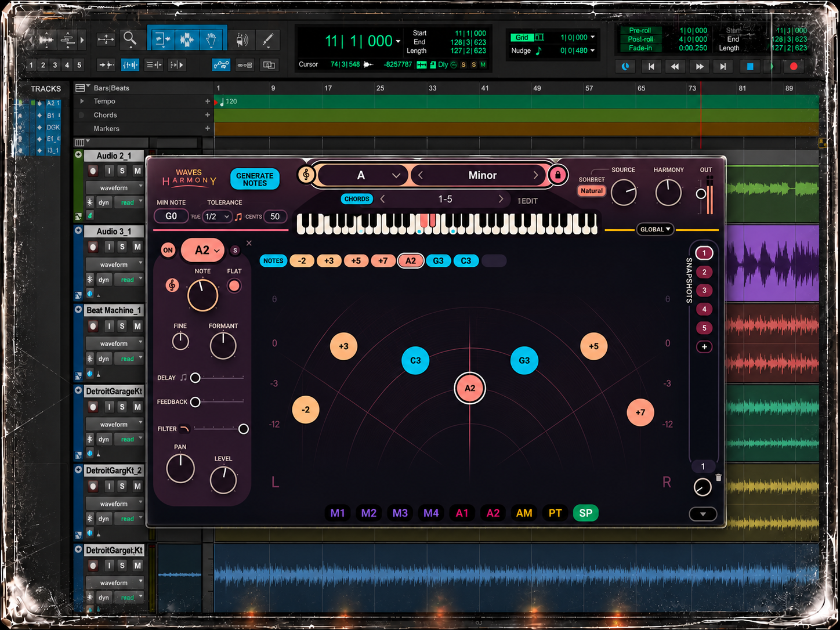
Task: Click the treble clef icon beside key selector
Action: 306,174
